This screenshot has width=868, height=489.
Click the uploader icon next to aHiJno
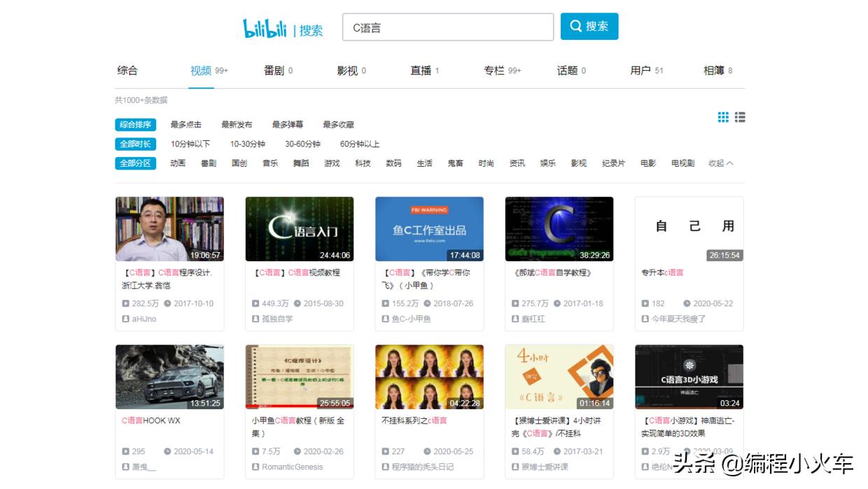[x=125, y=319]
